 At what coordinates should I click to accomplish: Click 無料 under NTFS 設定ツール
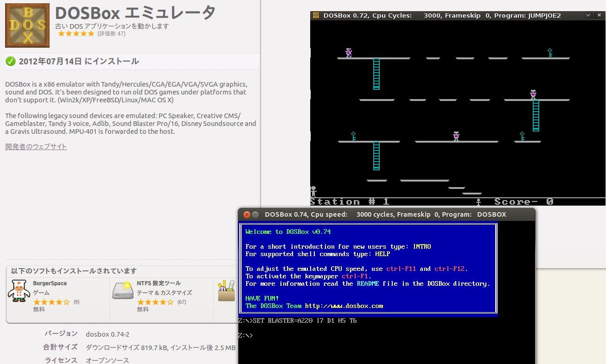pyautogui.click(x=143, y=310)
